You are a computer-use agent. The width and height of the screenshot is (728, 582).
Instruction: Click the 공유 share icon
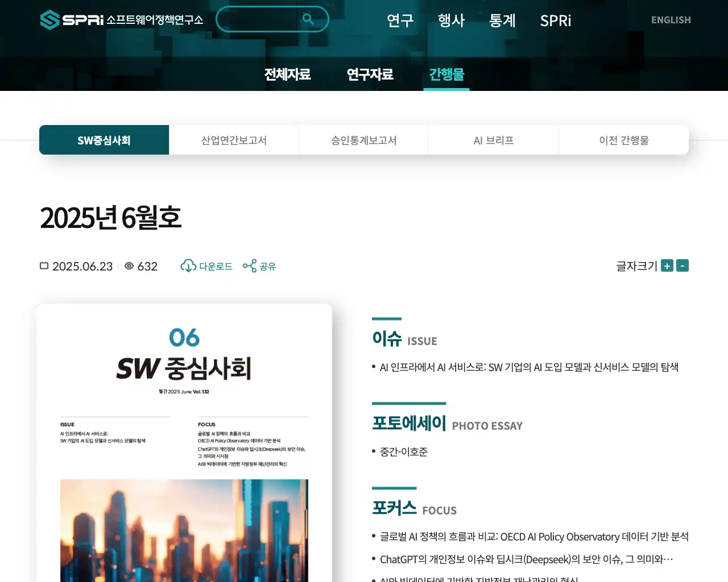(x=250, y=266)
